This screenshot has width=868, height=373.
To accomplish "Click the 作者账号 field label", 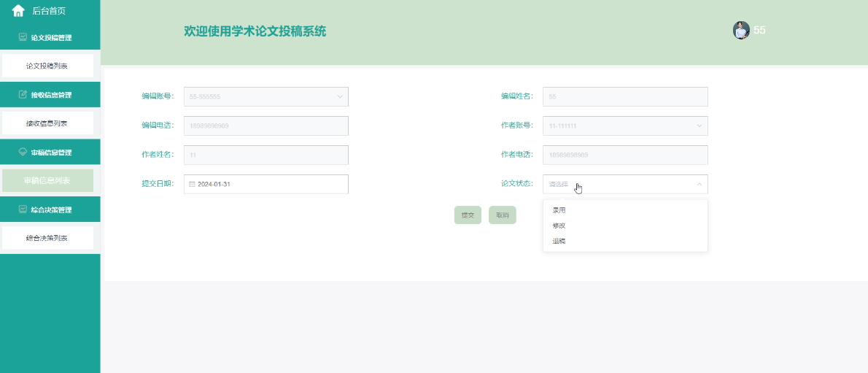I will click(x=517, y=126).
